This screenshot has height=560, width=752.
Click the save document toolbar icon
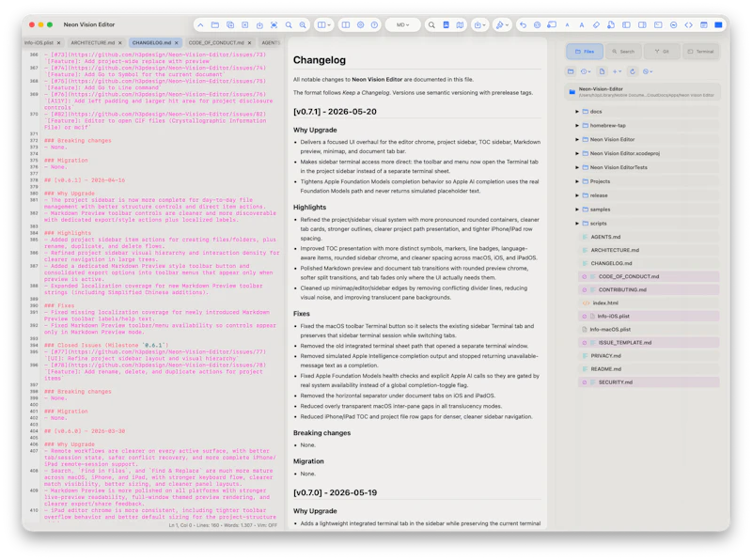click(x=259, y=25)
